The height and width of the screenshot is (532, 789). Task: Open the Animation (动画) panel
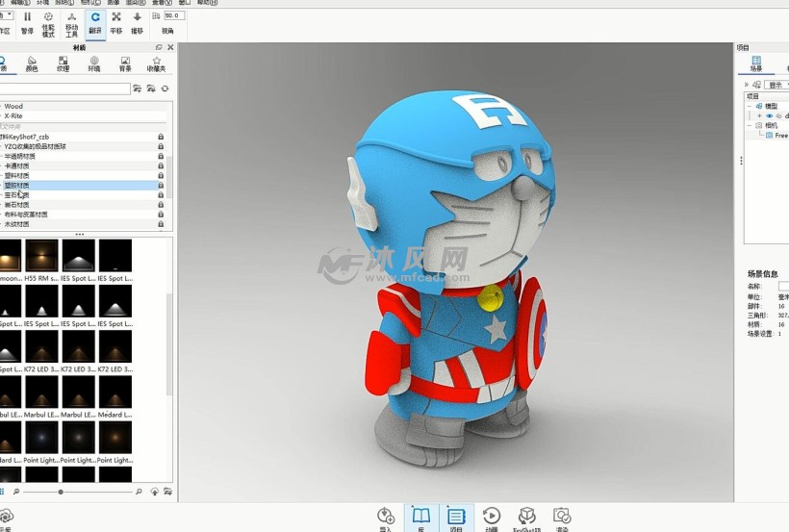492,518
